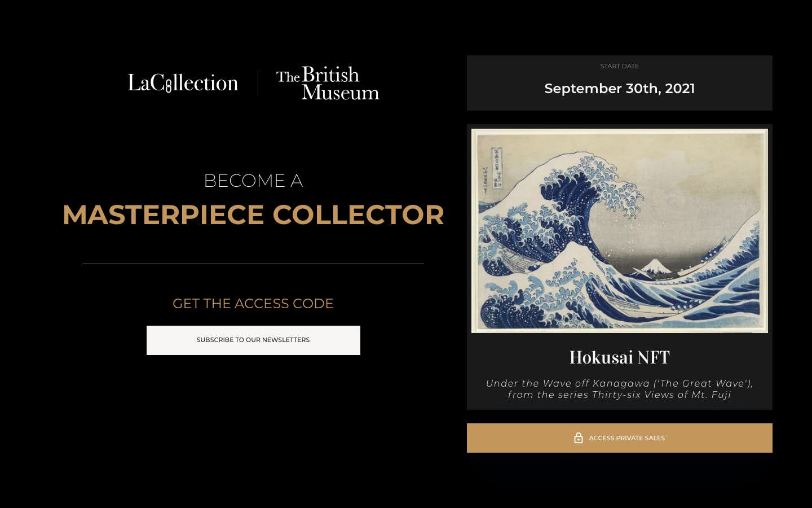Click the padlock icon on the gold button
Viewport: 812px width, 508px height.
pos(579,438)
